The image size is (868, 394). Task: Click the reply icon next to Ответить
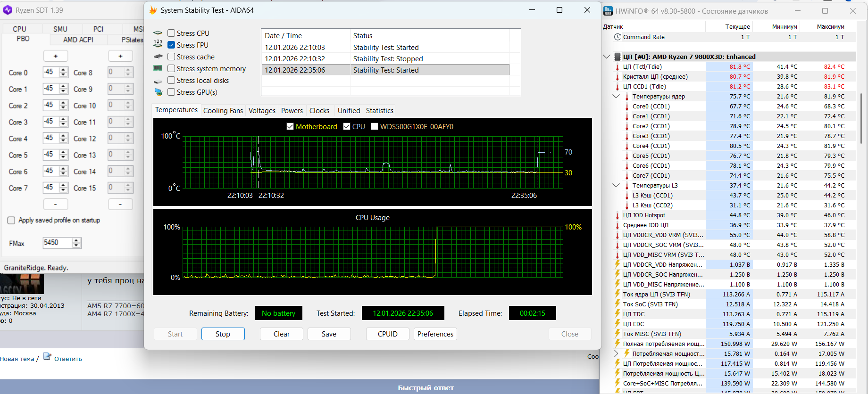click(x=47, y=356)
